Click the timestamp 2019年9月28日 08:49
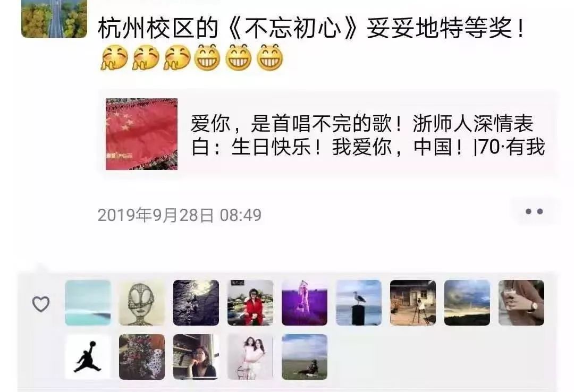The image size is (574, 392). pos(180,215)
